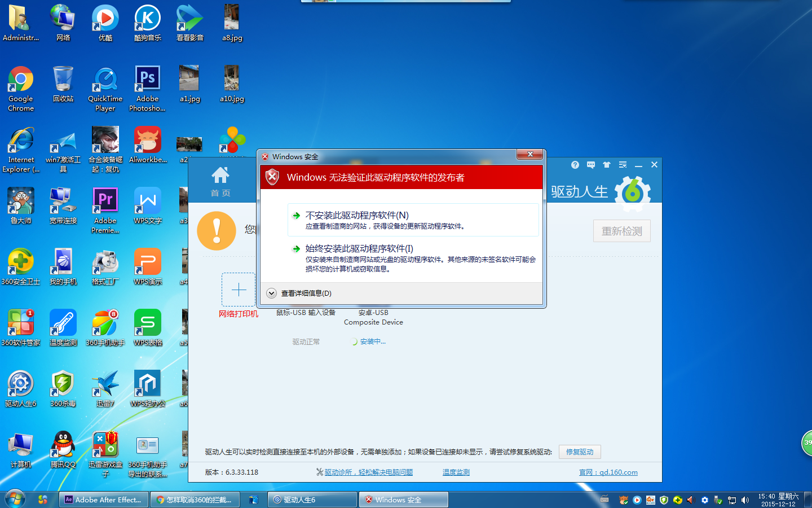This screenshot has height=508, width=812.
Task: Open the skin shirt icon in 驱动人生
Action: pos(606,165)
